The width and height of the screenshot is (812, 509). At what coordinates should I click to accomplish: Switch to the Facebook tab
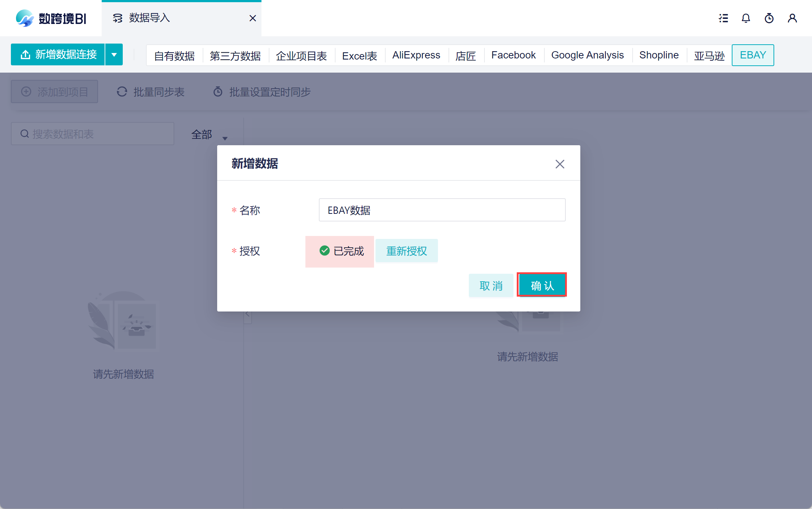(x=513, y=55)
